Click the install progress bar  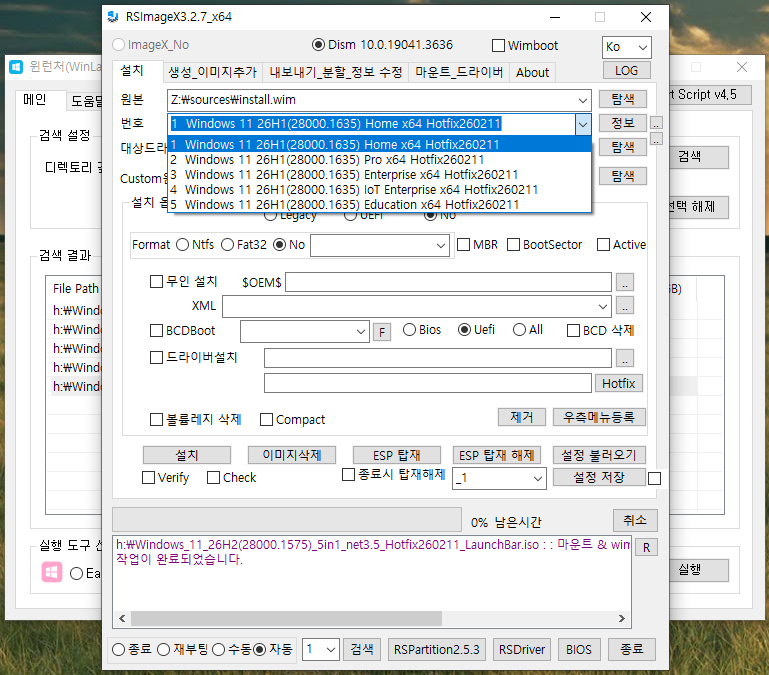click(x=287, y=519)
